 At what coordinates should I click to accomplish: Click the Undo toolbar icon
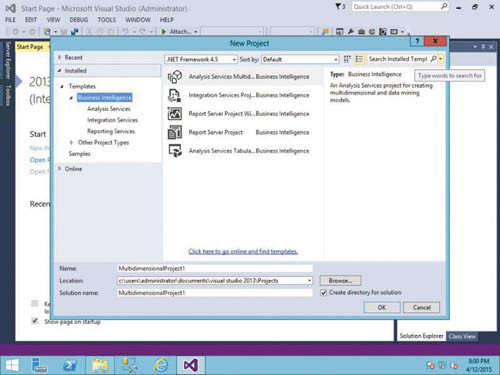pos(125,32)
